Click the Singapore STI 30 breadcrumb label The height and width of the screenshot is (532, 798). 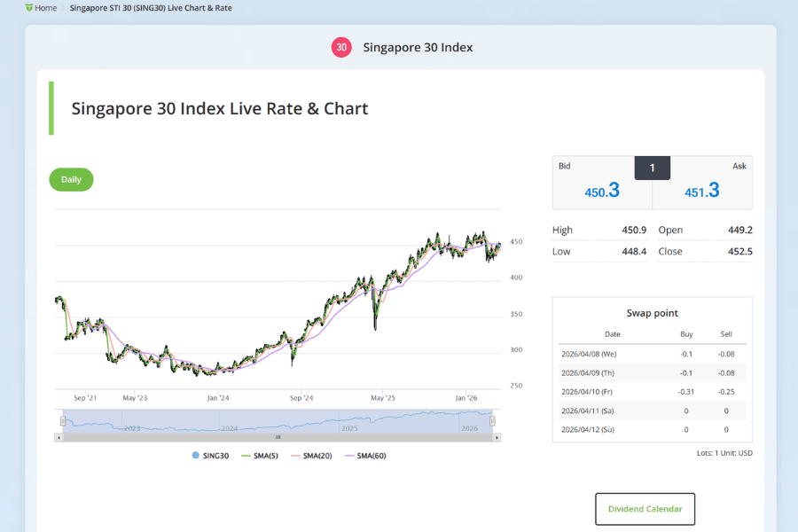pos(152,7)
